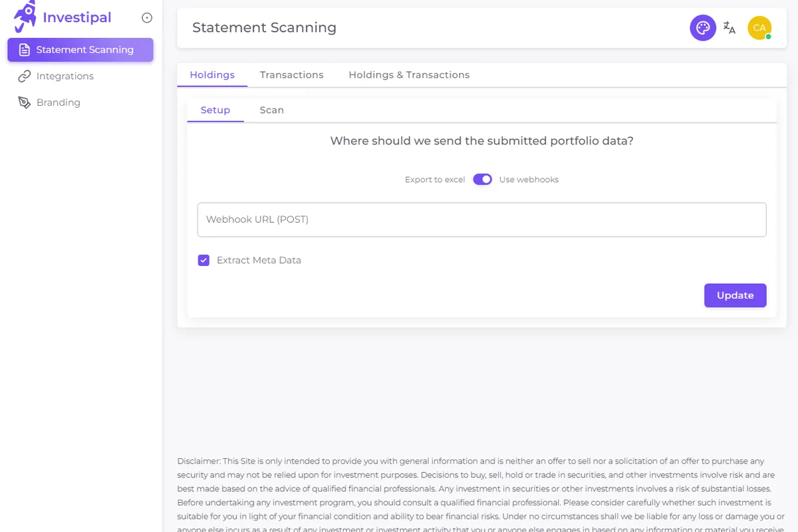Viewport: 798px width, 532px height.
Task: Select the "Use webhooks" option label
Action: point(529,180)
